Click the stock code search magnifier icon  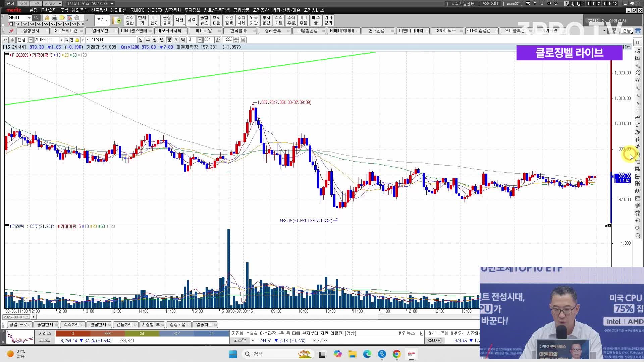click(66, 40)
